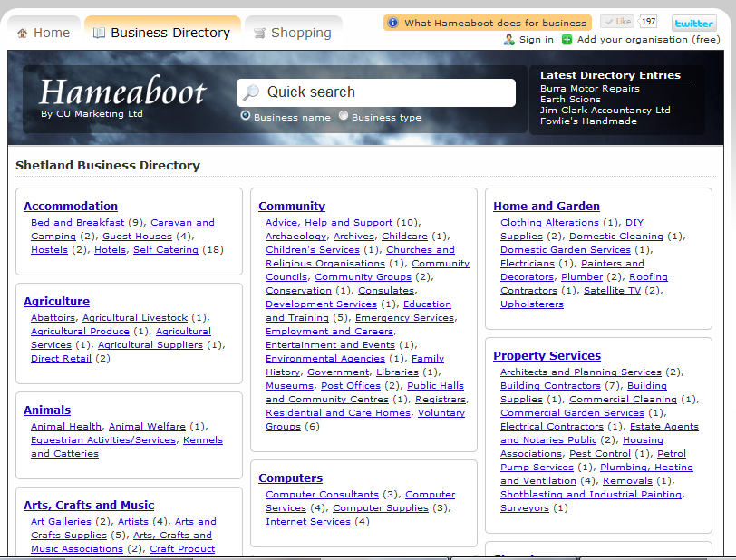This screenshot has height=560, width=736.
Task: Click the Clothing Alterations link
Action: 549,223
